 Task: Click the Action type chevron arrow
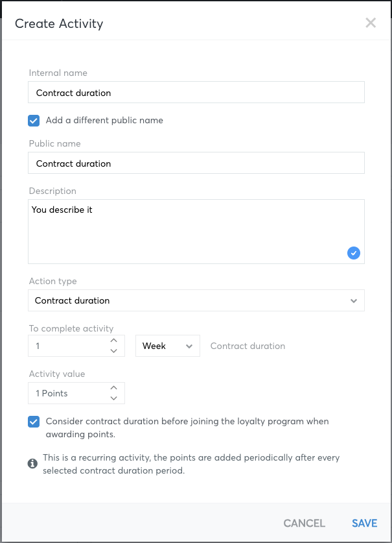pyautogui.click(x=353, y=300)
